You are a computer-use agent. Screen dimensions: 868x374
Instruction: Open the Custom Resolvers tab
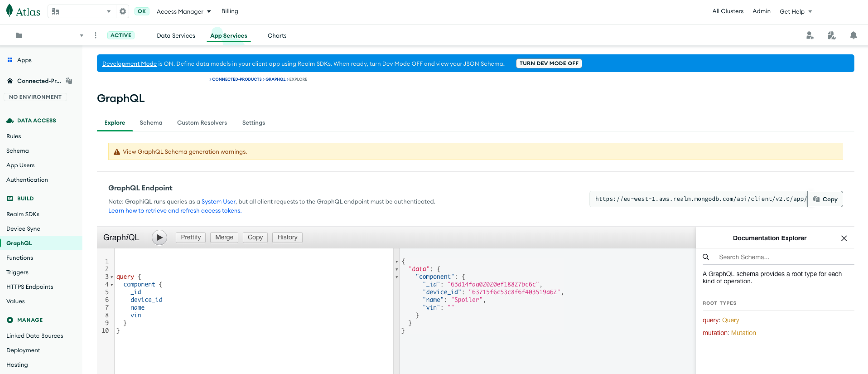pos(202,123)
